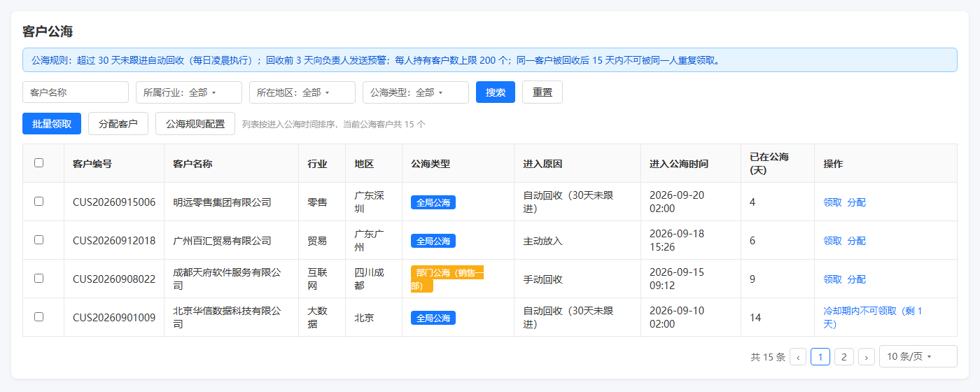Claim 广州百汇贸易有限公司 via 领取
The width and height of the screenshot is (980, 392).
(833, 241)
